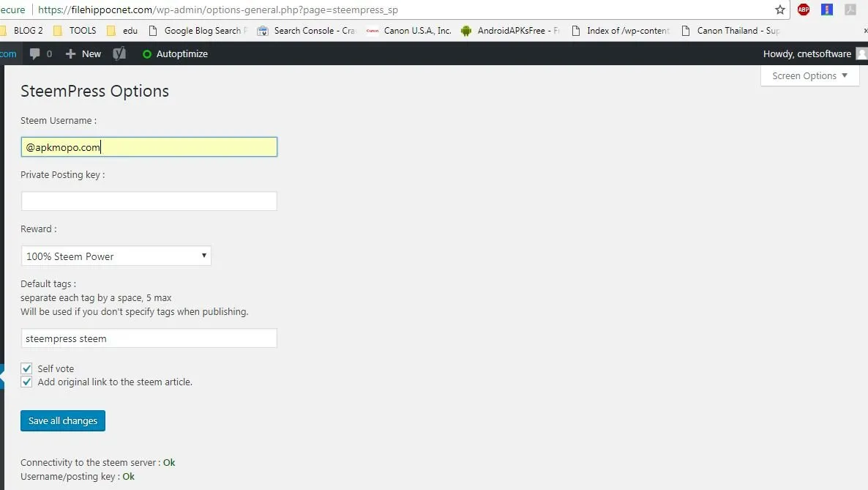Open the Canon Thailand bookmark
The height and width of the screenshot is (490, 868).
(x=730, y=31)
